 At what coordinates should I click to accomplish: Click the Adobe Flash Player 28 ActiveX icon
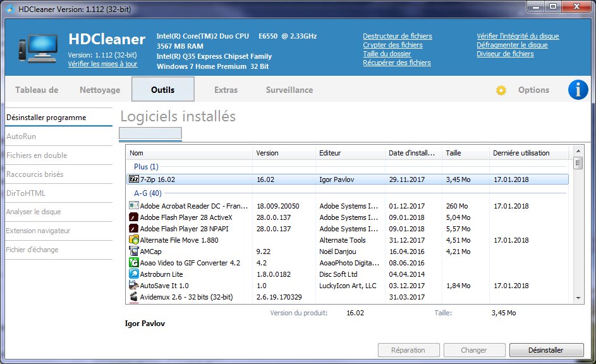coord(134,217)
